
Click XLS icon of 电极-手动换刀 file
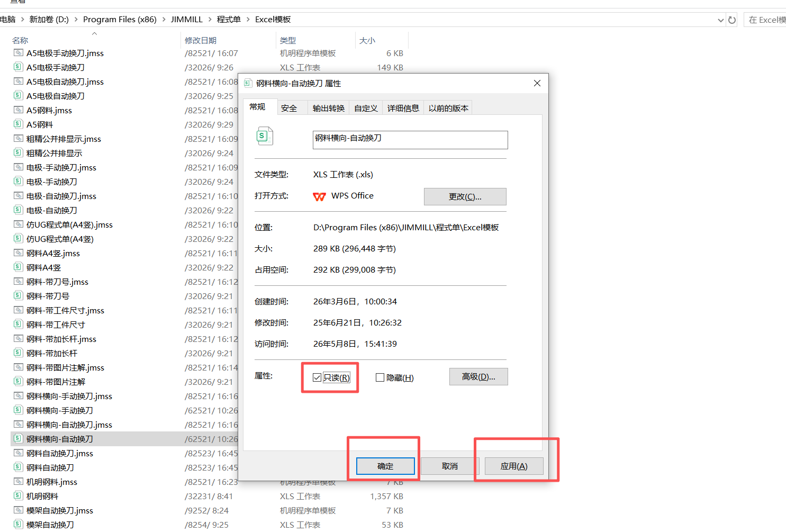pos(19,182)
